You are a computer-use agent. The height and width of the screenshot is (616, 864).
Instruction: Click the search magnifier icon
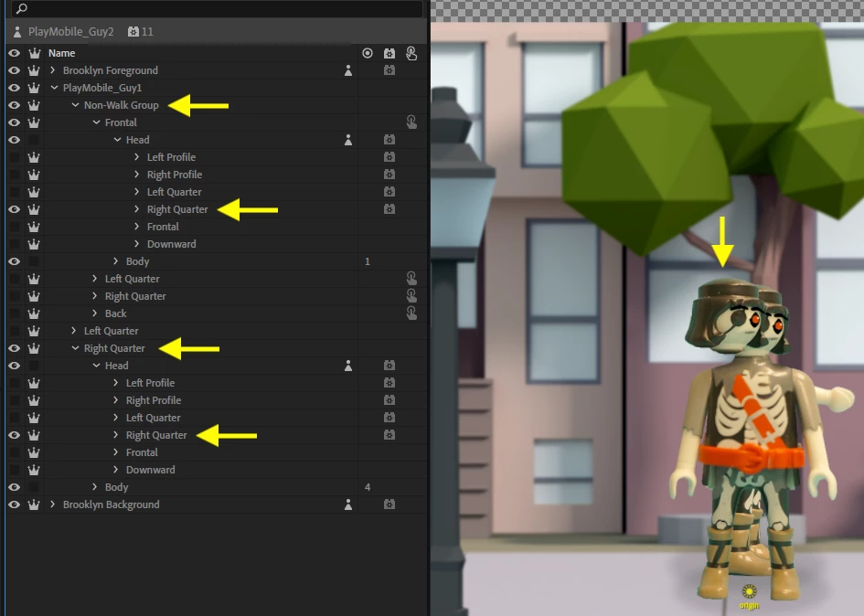click(22, 8)
